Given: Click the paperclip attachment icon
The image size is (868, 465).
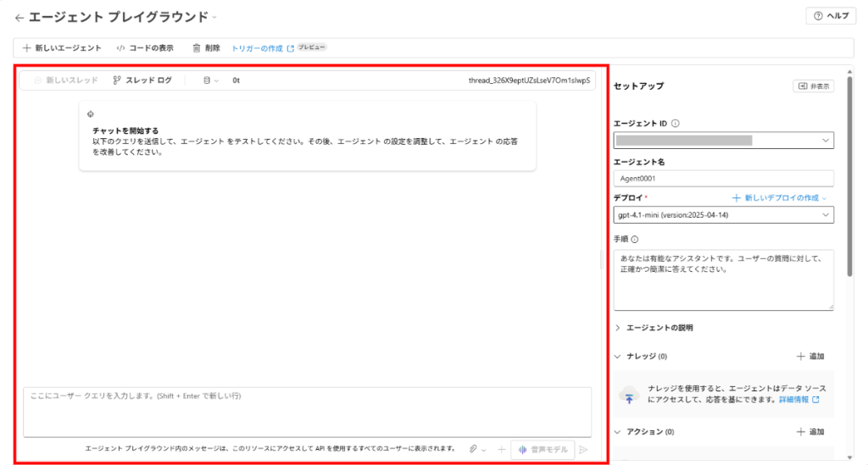Looking at the screenshot, I should point(474,449).
